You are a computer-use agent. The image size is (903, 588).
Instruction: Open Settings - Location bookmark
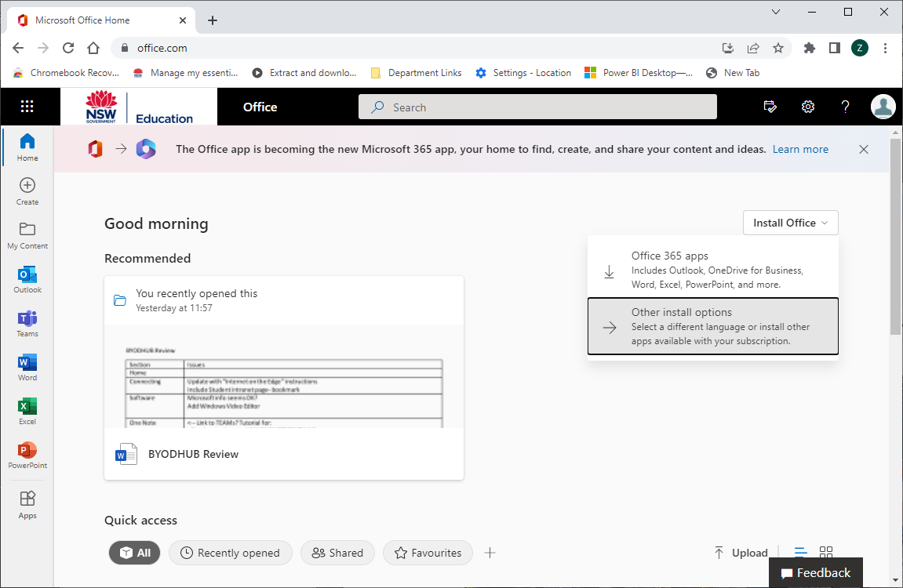pos(523,72)
